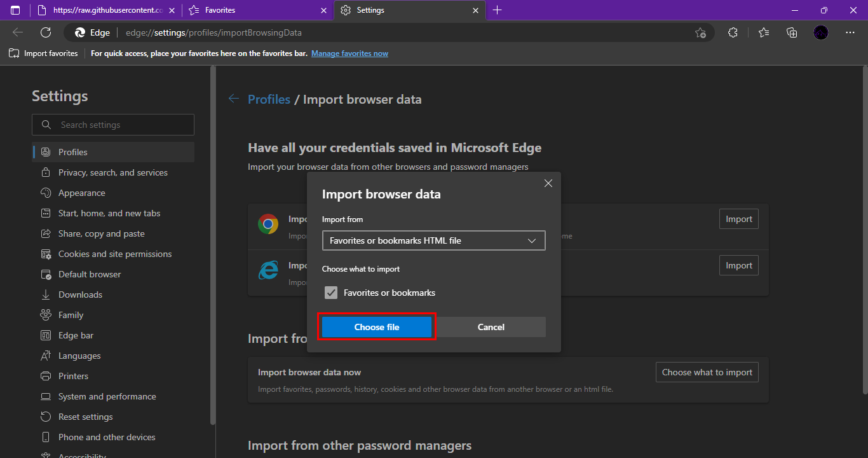Open the Edge bar settings section
Viewport: 868px width, 458px height.
76,335
